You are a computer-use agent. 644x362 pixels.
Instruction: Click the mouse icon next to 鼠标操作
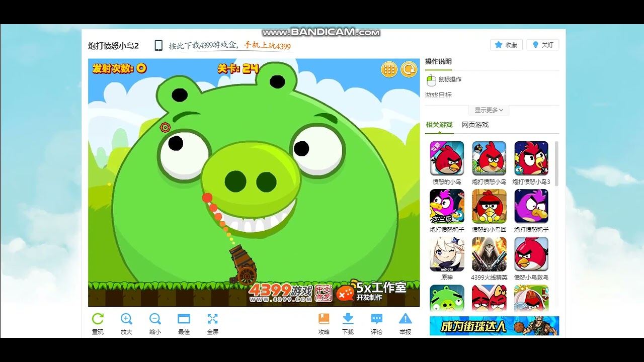click(431, 80)
